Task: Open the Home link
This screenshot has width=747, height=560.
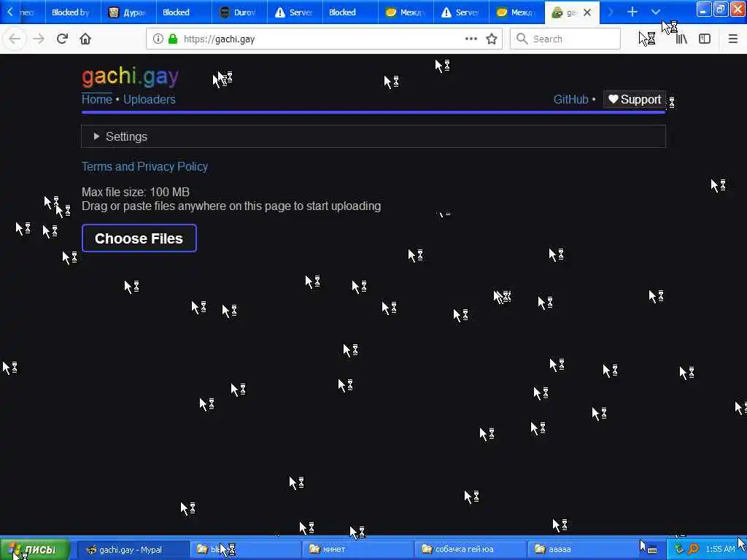Action: point(97,99)
